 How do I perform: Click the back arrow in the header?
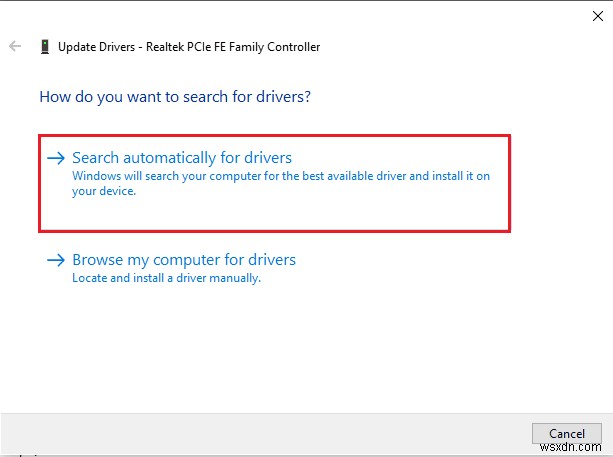(15, 46)
